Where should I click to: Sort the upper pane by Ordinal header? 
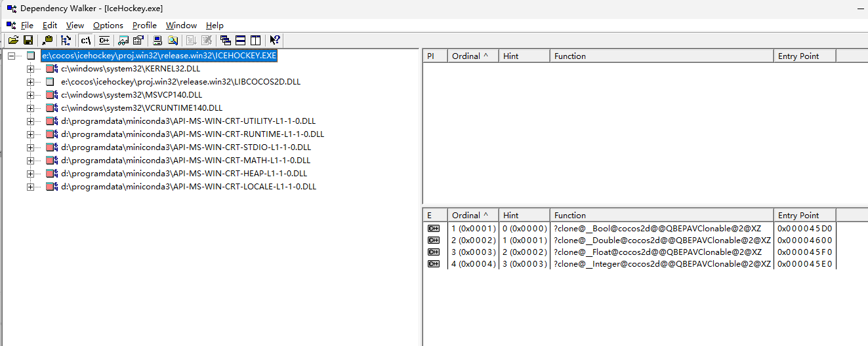(x=472, y=56)
